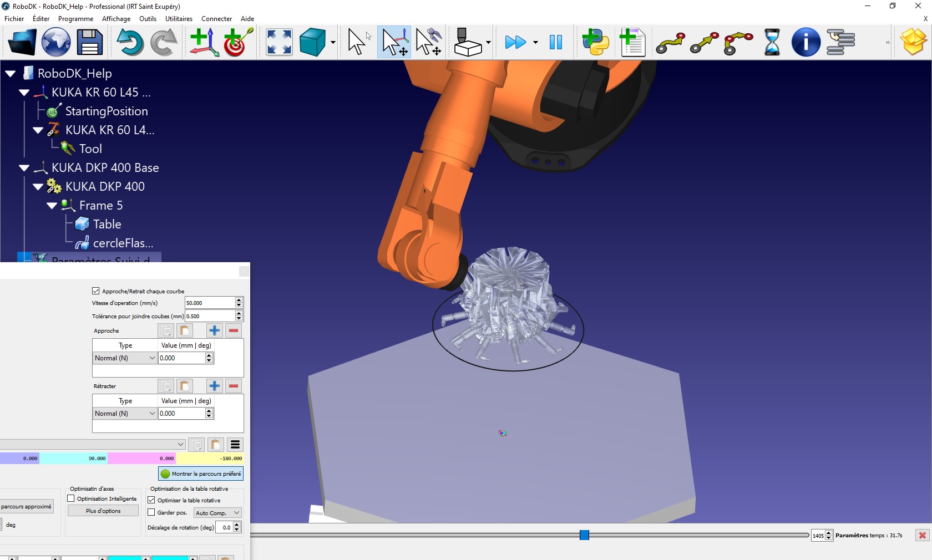Open the Utilitaires menu

click(179, 19)
